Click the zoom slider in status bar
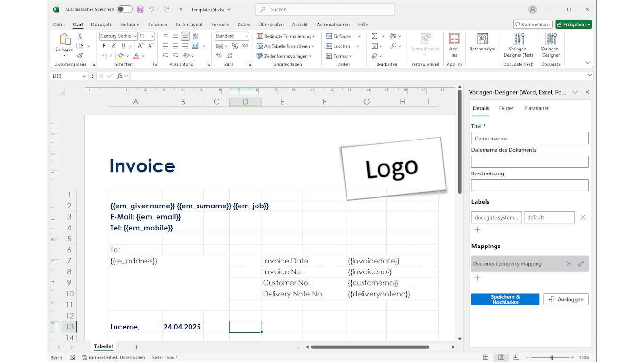644x362 pixels. pos(552,358)
